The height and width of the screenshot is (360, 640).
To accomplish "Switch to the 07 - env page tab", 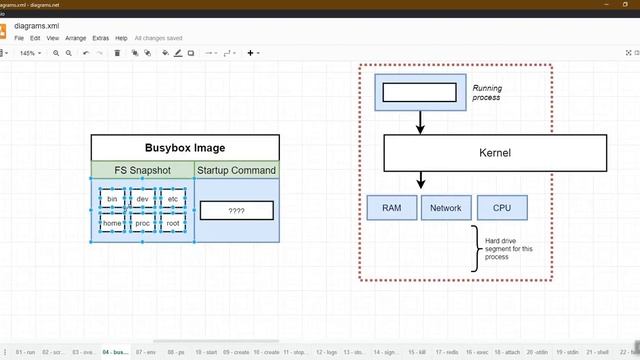I will (x=146, y=352).
